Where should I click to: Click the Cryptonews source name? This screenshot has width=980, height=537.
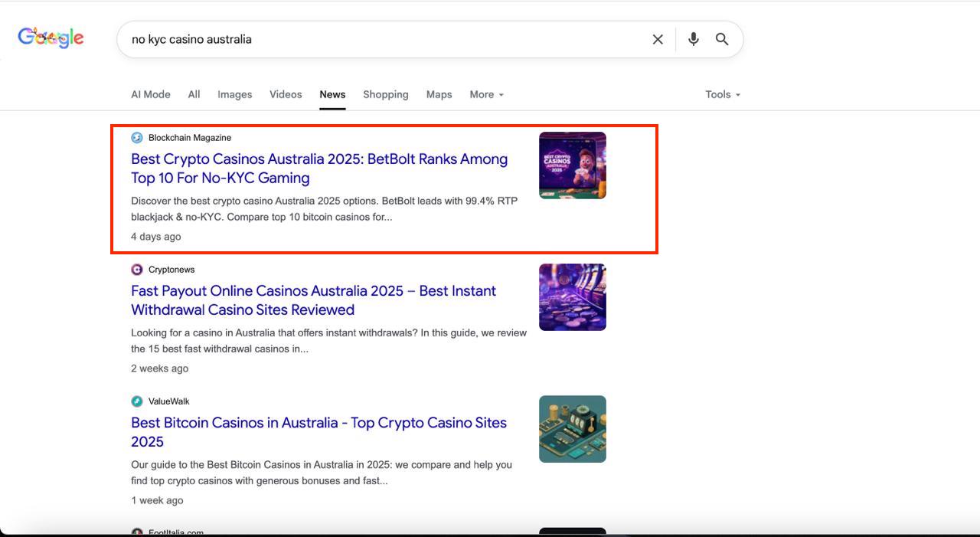(171, 270)
